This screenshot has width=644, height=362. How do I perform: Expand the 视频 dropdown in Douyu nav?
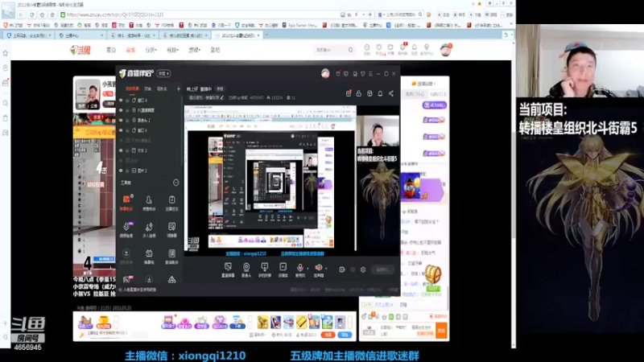(172, 50)
